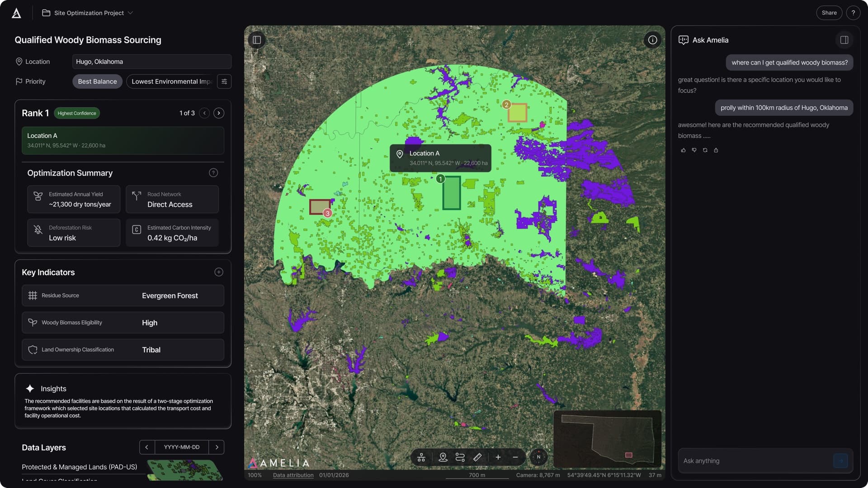Screen dimensions: 868x488
Task: Open the route drawing tool
Action: click(460, 457)
